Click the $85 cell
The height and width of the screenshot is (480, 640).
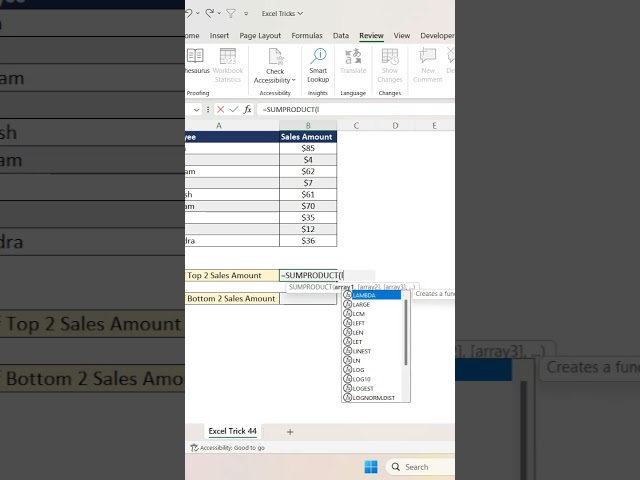coord(308,148)
